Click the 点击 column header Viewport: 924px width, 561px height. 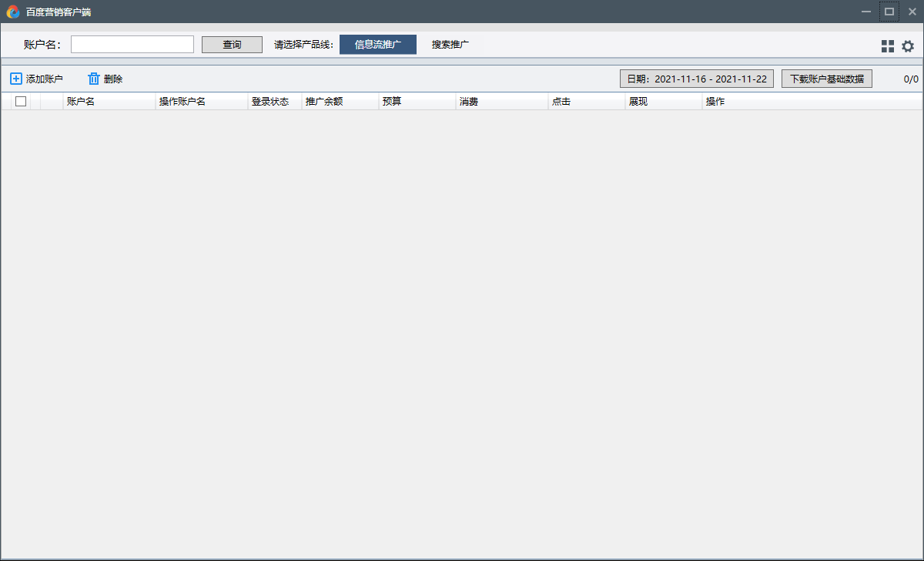pos(561,101)
